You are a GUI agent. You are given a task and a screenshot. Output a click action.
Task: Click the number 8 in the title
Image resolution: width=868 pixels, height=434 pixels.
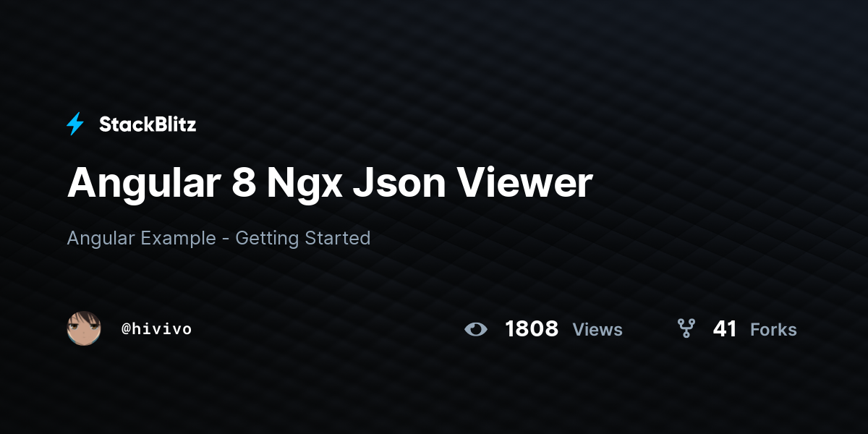tap(244, 184)
